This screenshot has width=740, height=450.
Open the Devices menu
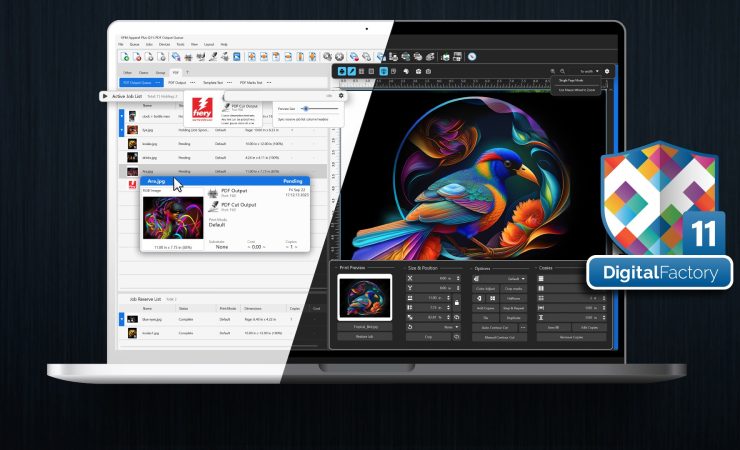164,44
